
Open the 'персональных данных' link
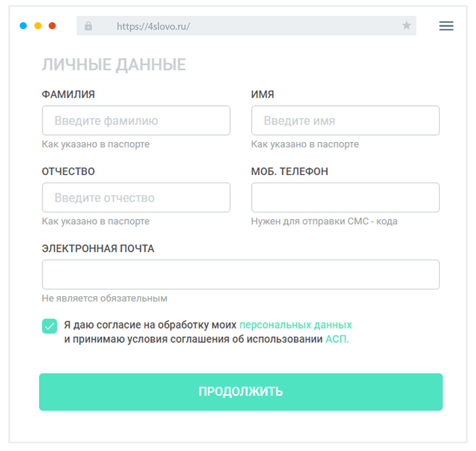[x=295, y=325]
